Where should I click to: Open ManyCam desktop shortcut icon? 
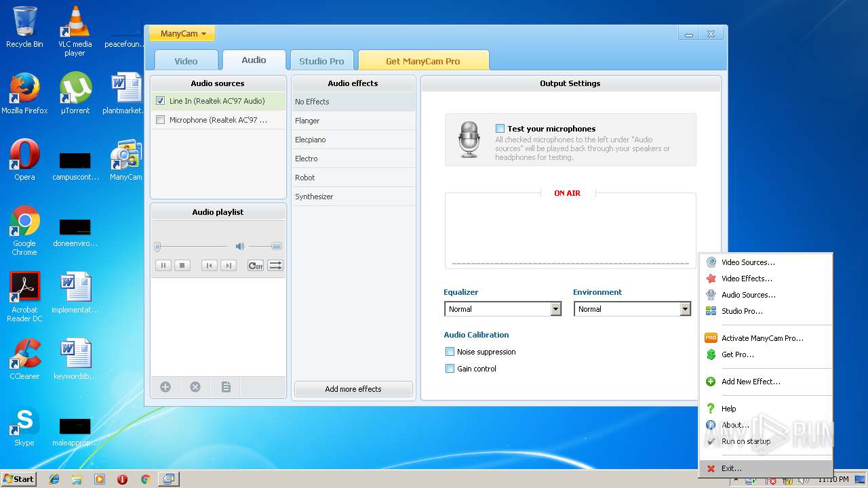click(126, 161)
